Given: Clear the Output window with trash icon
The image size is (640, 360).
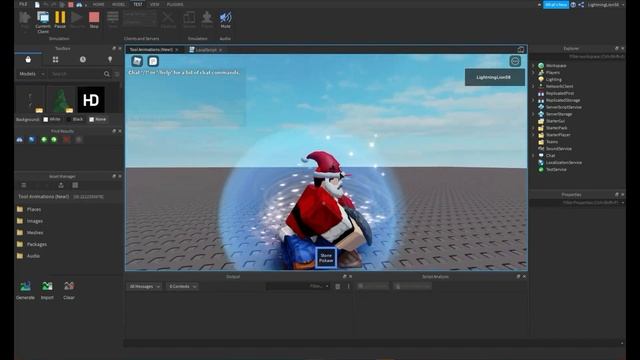Looking at the screenshot, I should [x=338, y=287].
